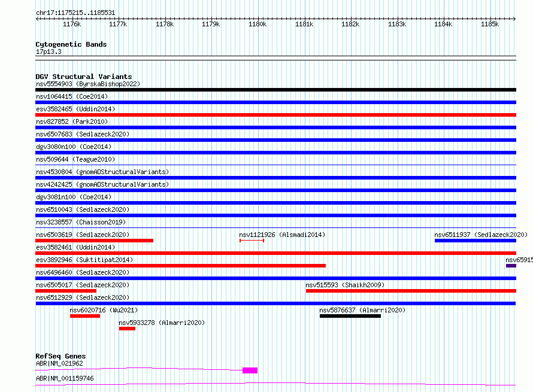
Task: Click the RefSeq Genes track title
Action: [60, 356]
